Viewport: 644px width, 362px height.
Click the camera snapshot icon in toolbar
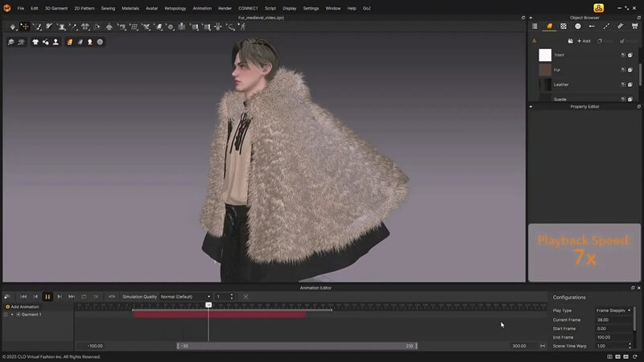click(x=97, y=27)
